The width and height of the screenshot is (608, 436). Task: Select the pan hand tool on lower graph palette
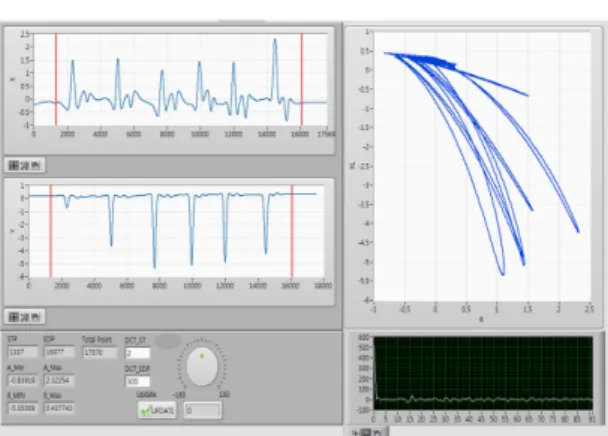tap(35, 317)
